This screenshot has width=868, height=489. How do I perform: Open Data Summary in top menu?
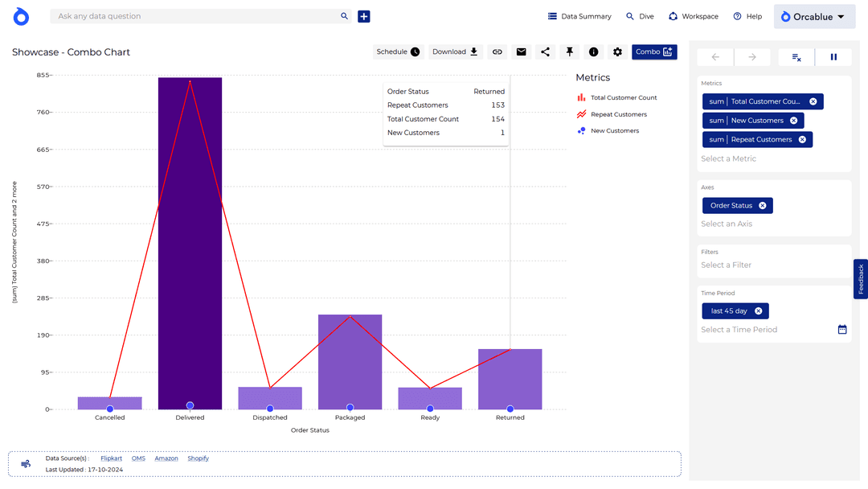(579, 16)
